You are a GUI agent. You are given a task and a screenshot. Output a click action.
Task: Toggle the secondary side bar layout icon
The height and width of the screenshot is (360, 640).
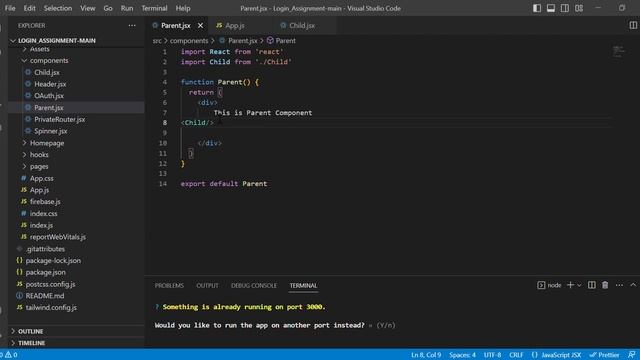[564, 8]
